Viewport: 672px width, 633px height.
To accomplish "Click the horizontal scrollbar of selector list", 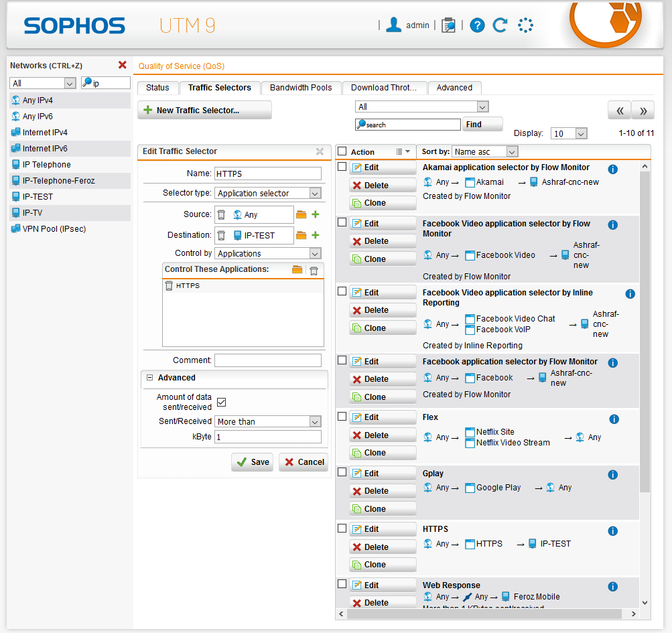I will point(484,614).
